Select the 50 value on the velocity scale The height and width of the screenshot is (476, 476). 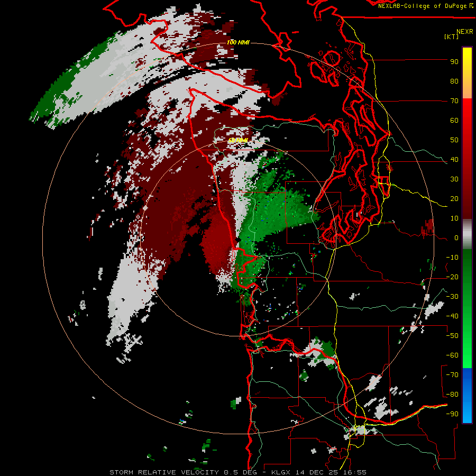tap(454, 140)
